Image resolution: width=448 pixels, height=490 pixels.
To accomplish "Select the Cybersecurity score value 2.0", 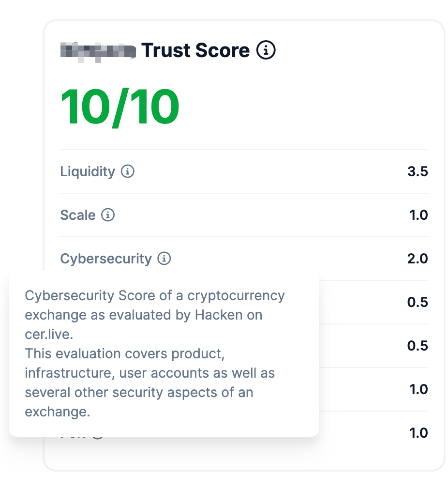I will [x=418, y=259].
